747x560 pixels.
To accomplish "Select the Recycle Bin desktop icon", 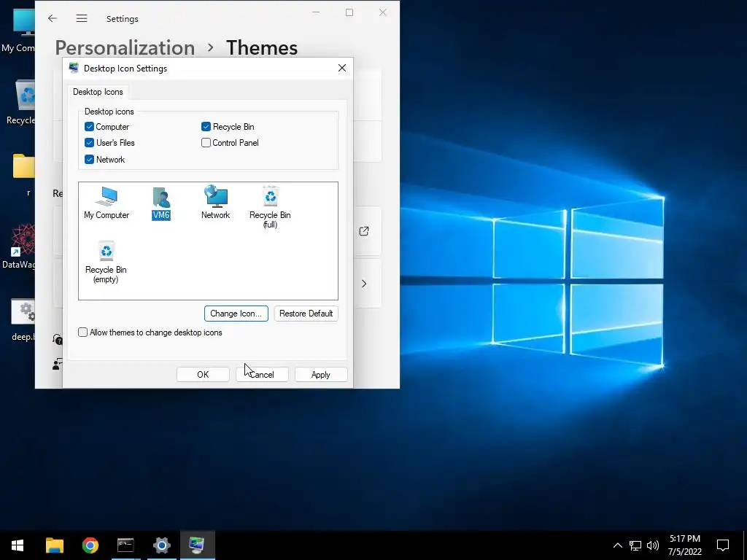I will click(21, 102).
